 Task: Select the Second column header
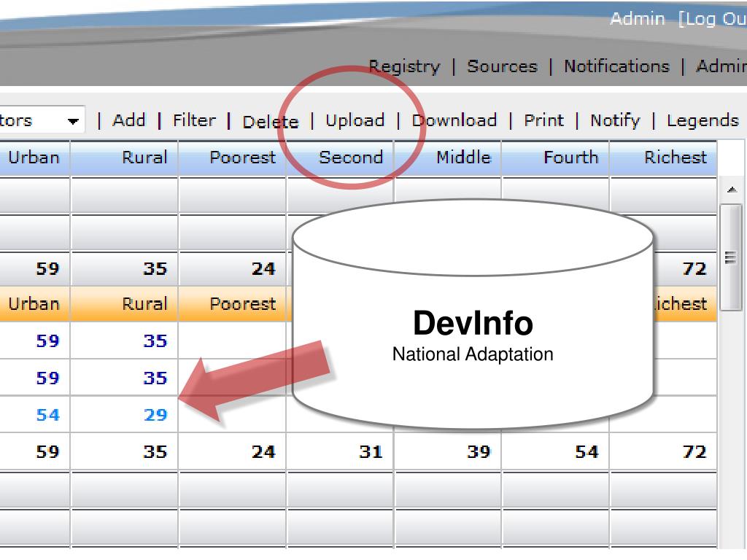coord(340,157)
